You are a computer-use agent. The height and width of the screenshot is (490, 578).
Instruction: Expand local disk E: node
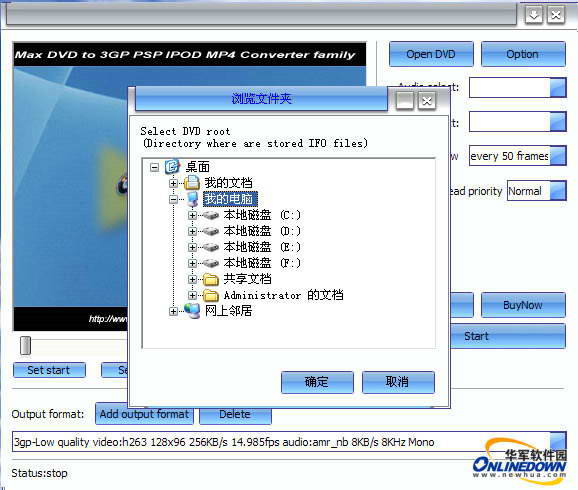(192, 247)
